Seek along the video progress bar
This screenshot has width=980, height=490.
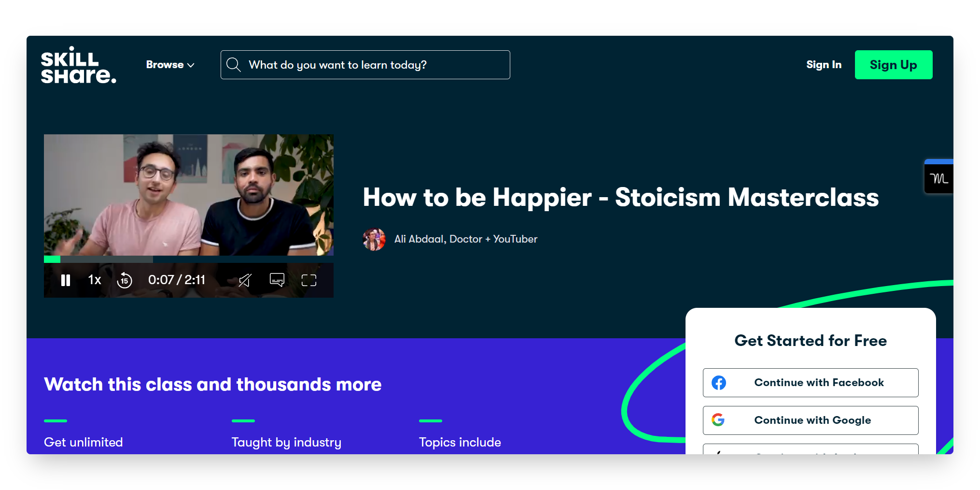(189, 259)
